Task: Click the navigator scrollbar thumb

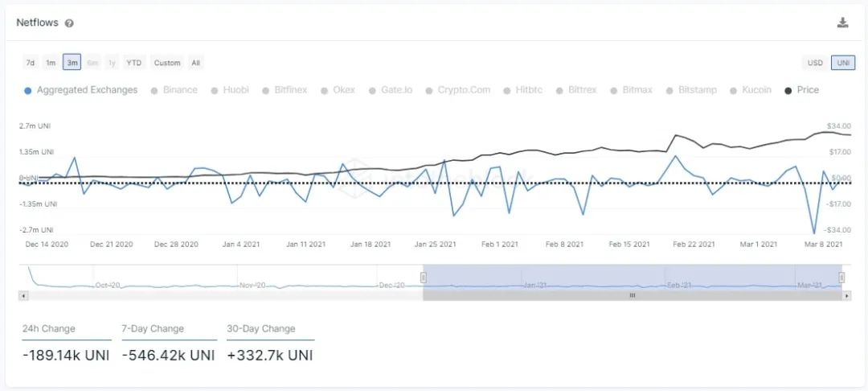Action: point(632,295)
